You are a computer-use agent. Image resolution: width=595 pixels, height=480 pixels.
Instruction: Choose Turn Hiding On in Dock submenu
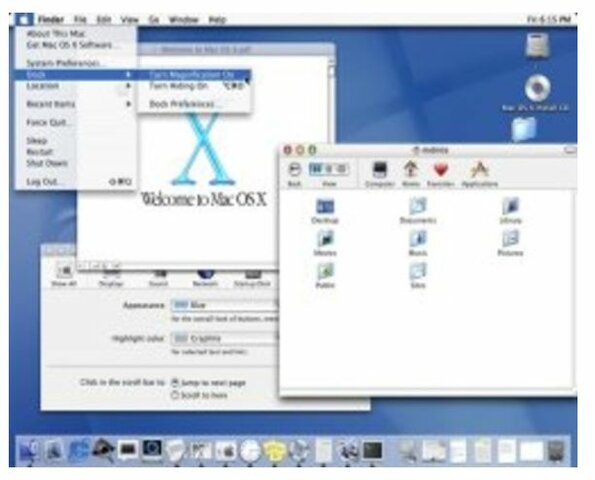tap(194, 86)
